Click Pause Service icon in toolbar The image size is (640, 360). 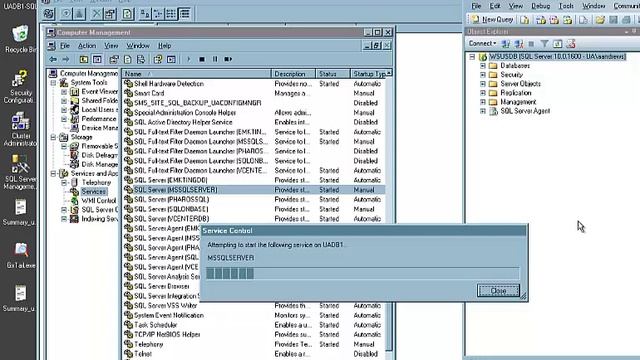tap(215, 59)
